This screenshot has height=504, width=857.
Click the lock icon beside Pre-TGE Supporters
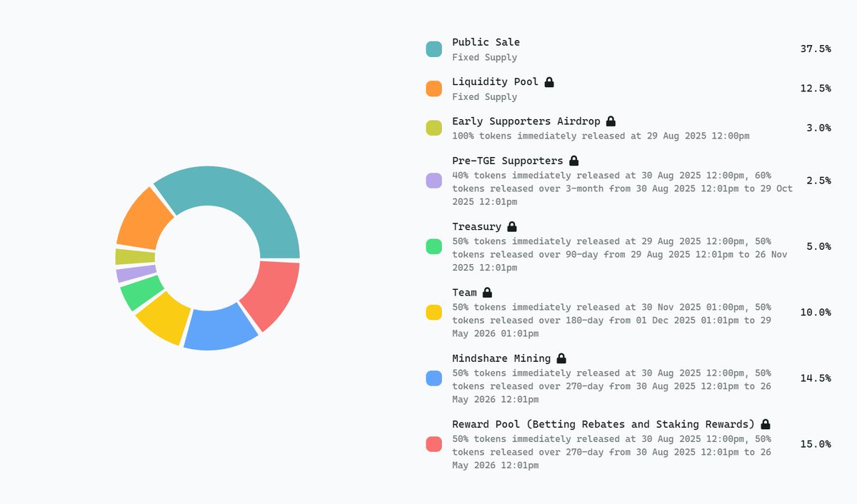[573, 161]
